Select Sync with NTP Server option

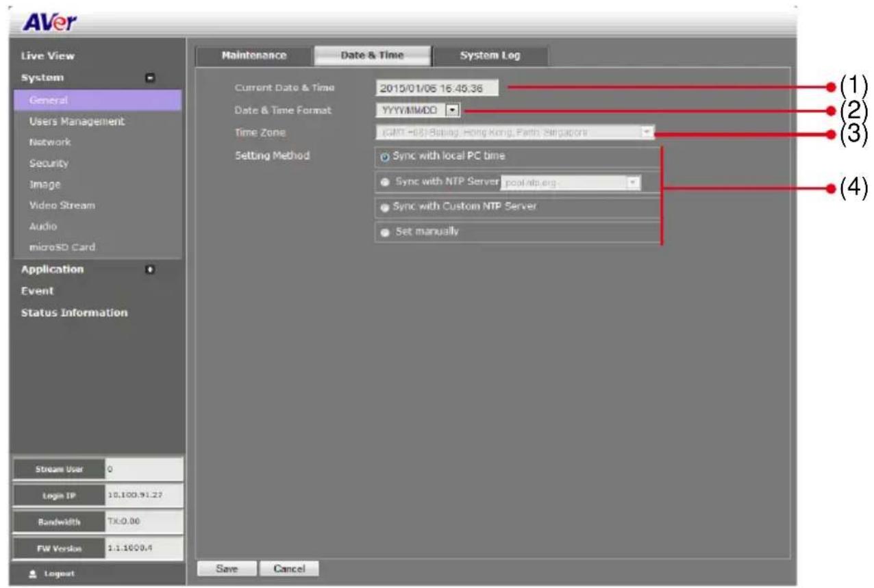(385, 183)
